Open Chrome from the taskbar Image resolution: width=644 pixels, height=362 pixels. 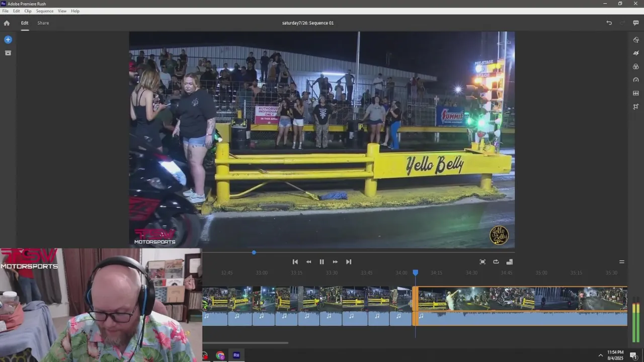click(x=220, y=355)
